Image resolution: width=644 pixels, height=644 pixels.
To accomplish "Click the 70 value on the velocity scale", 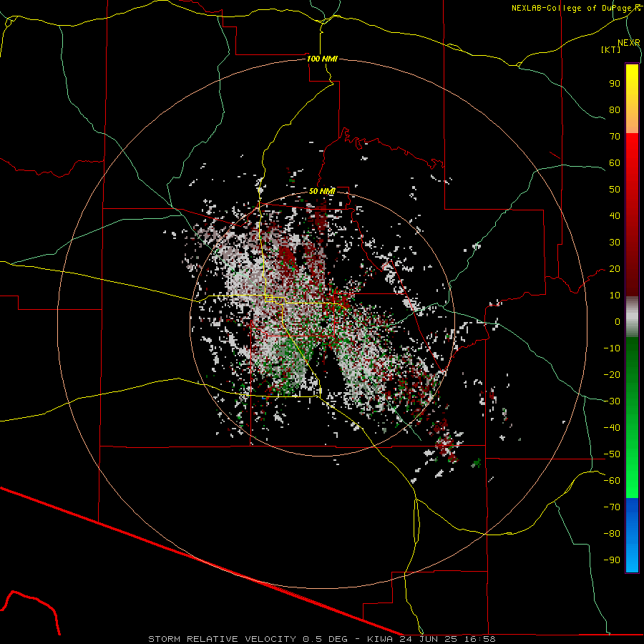I will point(615,137).
